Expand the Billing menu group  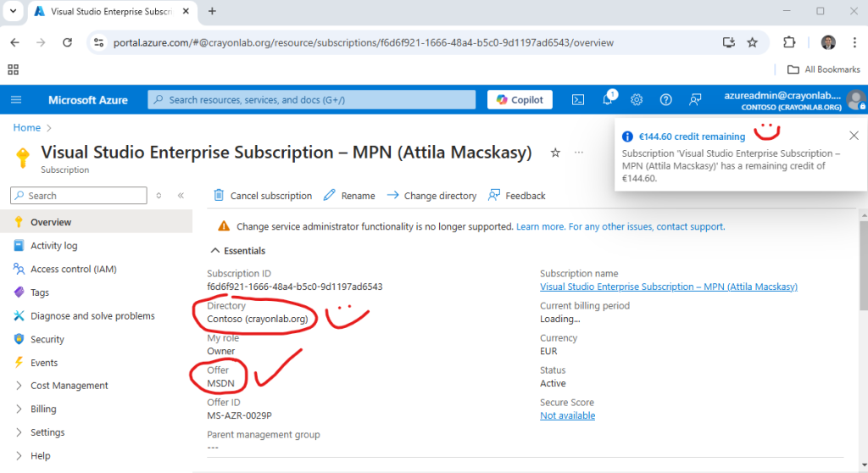[x=43, y=409]
